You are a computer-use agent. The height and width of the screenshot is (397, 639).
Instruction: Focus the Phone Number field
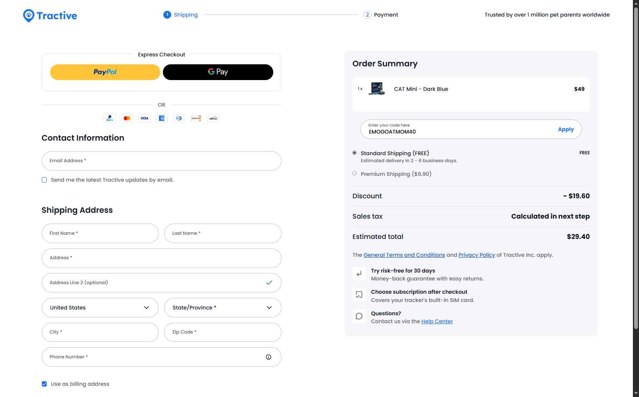tap(161, 357)
